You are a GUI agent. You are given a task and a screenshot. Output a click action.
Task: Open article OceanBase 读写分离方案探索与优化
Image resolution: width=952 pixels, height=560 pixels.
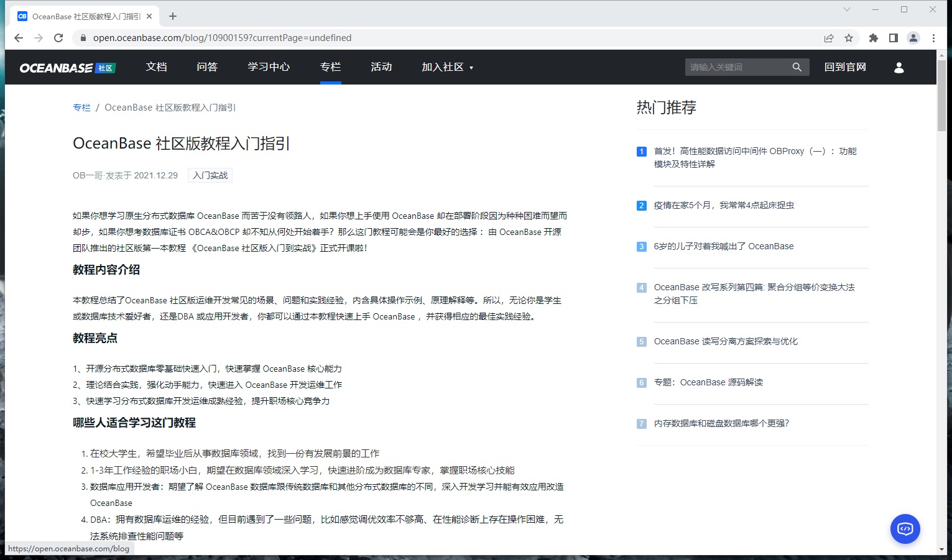[x=726, y=341]
